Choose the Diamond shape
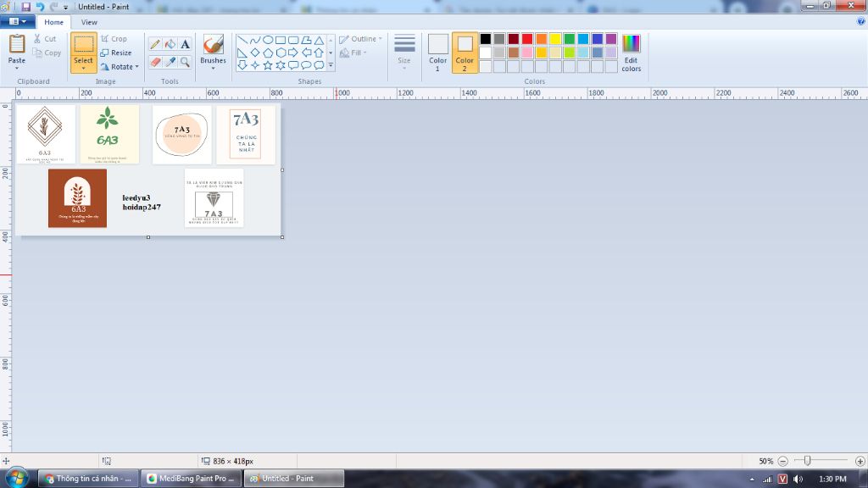The width and height of the screenshot is (868, 488). coord(254,53)
